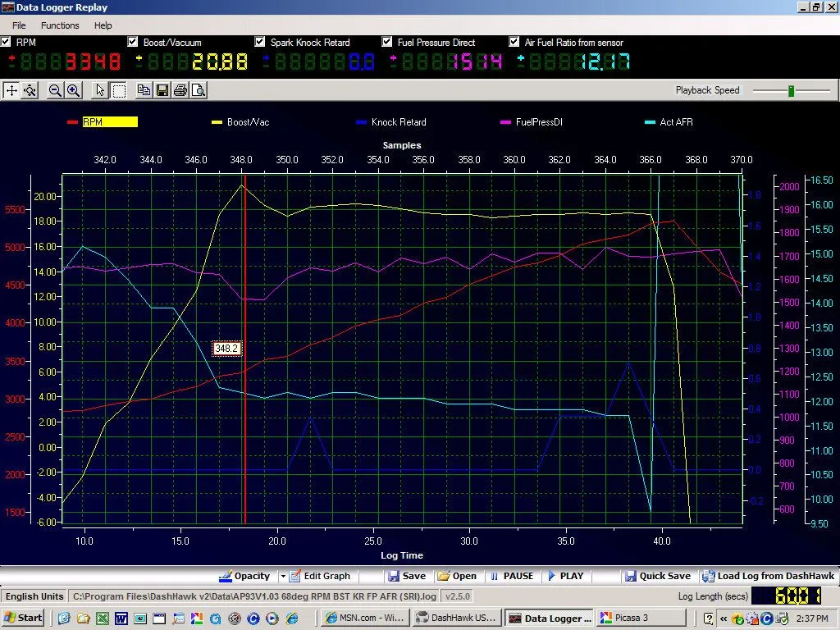Click the Quick Save button
Image resolution: width=840 pixels, height=630 pixels.
[x=657, y=576]
